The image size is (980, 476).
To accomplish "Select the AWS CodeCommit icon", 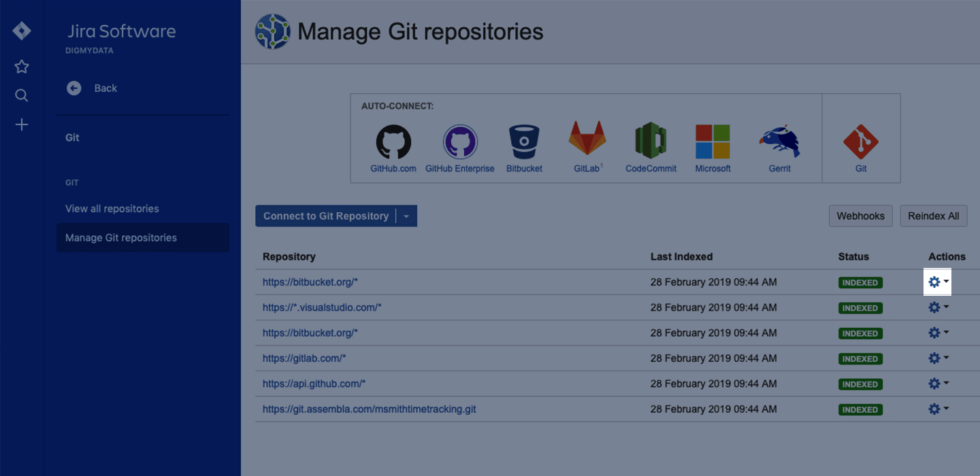I will point(651,141).
